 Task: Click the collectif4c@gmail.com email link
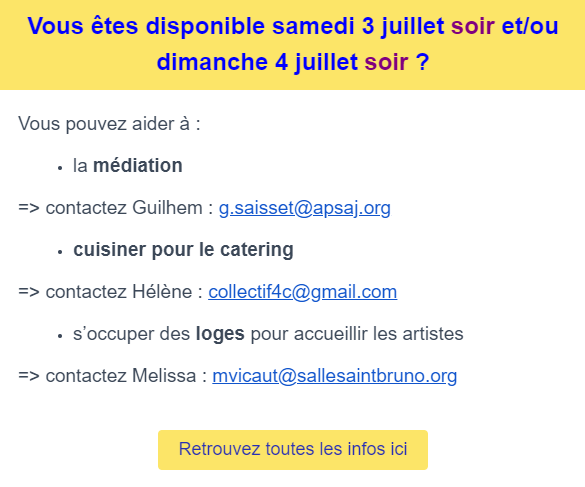point(303,292)
